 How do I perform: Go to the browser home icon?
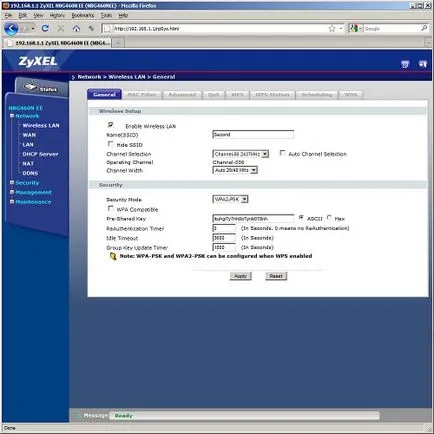(x=76, y=29)
